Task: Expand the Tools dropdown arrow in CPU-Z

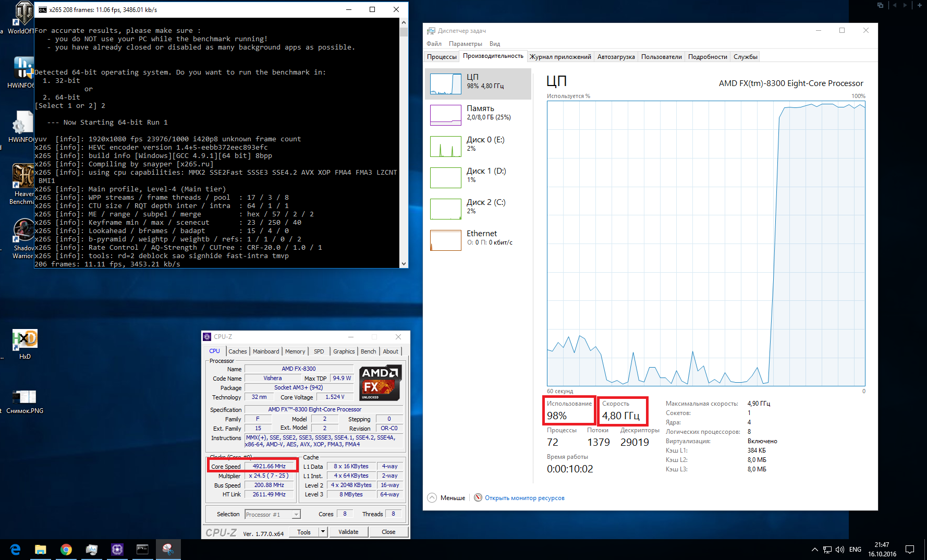Action: 323,532
